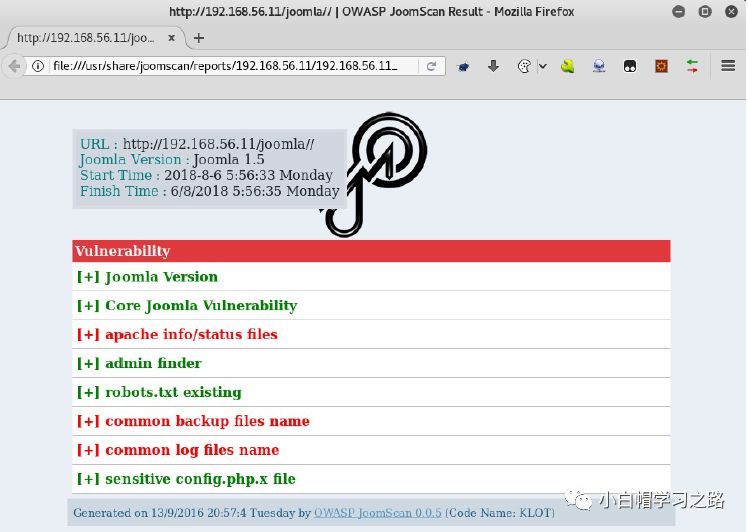Screen dimensions: 748x532
Task: Open the Firefox hamburger menu
Action: [x=728, y=65]
